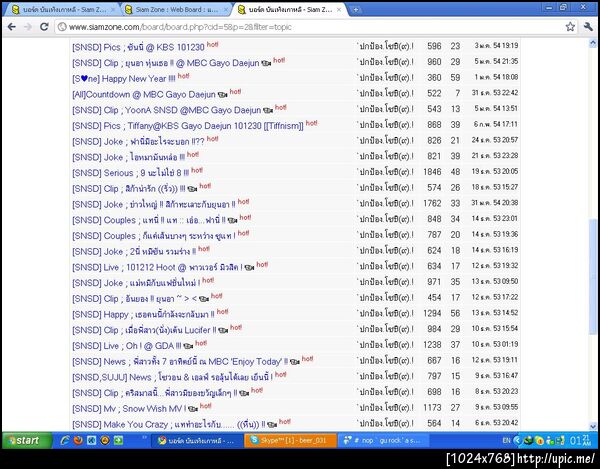This screenshot has width=600, height=469.
Task: Close the Siam Zone Web Board tab
Action: pos(226,10)
